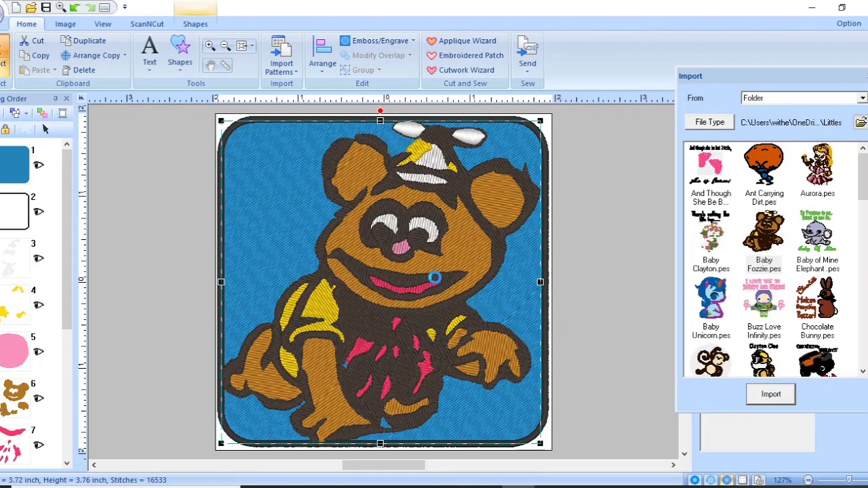This screenshot has height=488, width=868.
Task: Select the Aurora.pes thumbnail
Action: point(817,165)
